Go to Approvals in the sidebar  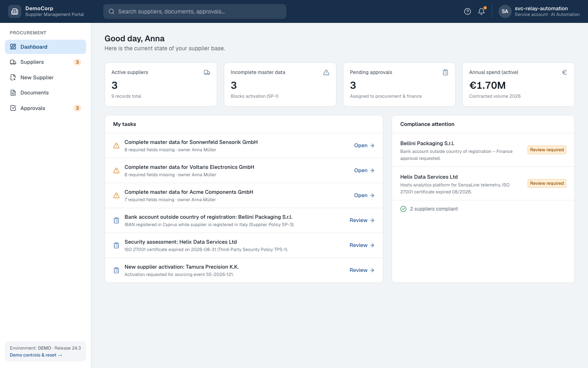click(45, 108)
